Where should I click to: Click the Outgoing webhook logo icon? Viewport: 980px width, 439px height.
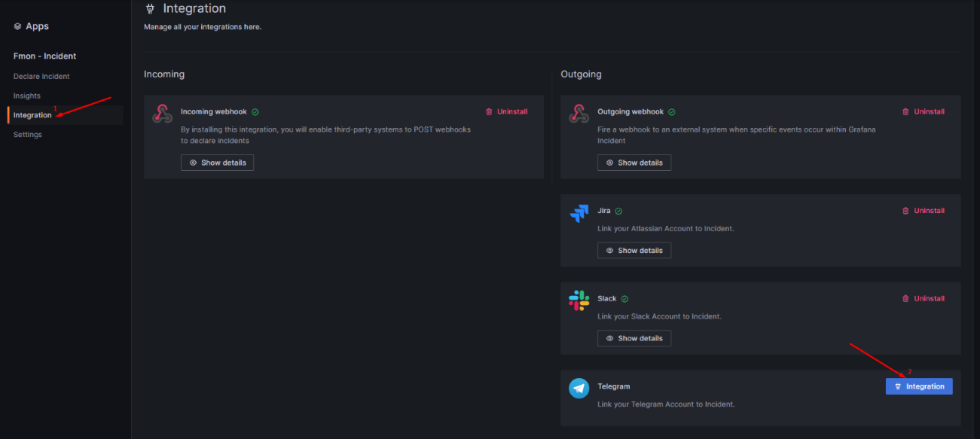579,114
